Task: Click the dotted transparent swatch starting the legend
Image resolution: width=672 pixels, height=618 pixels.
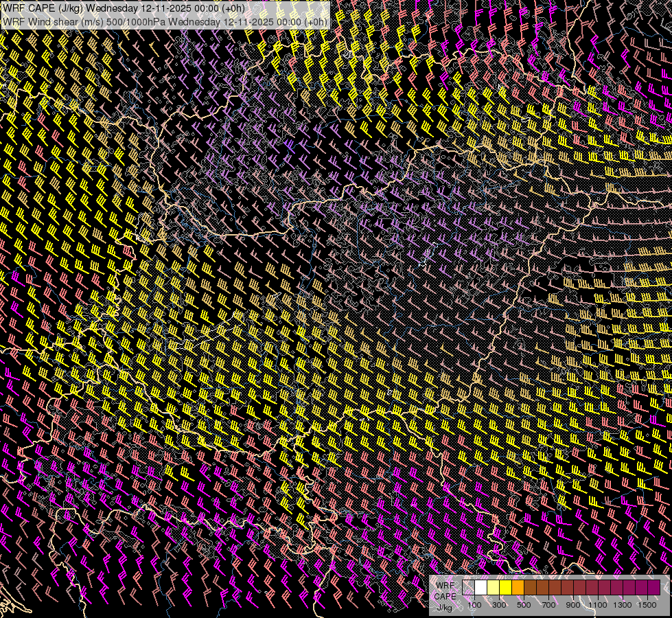Action: click(x=469, y=587)
